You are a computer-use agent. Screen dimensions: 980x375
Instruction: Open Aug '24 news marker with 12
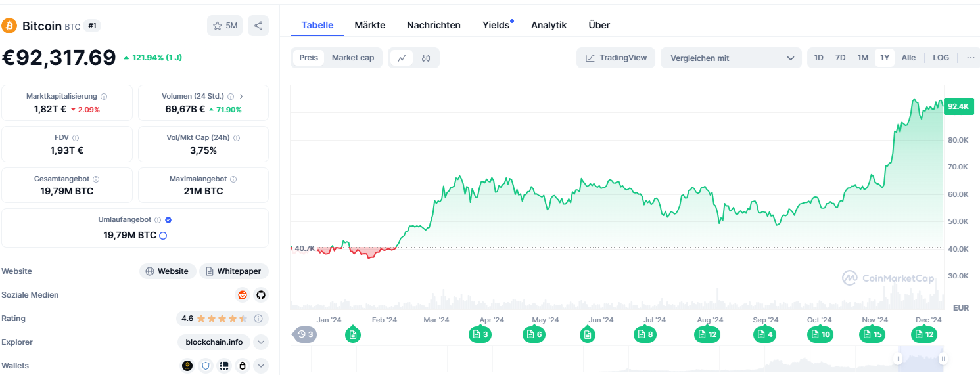[707, 335]
